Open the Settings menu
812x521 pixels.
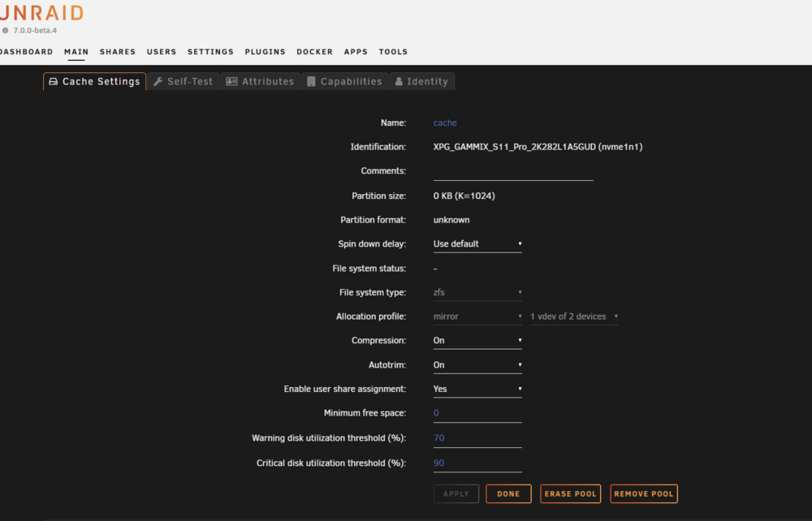coord(211,52)
